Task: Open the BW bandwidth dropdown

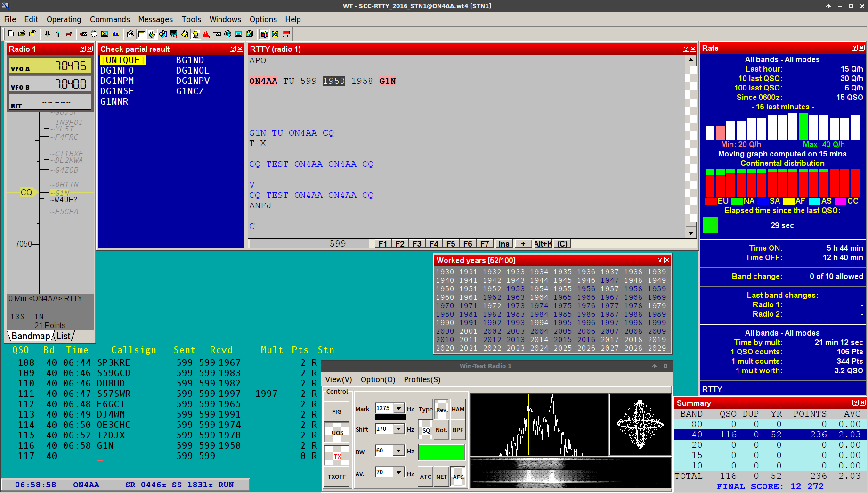Action: [x=399, y=451]
